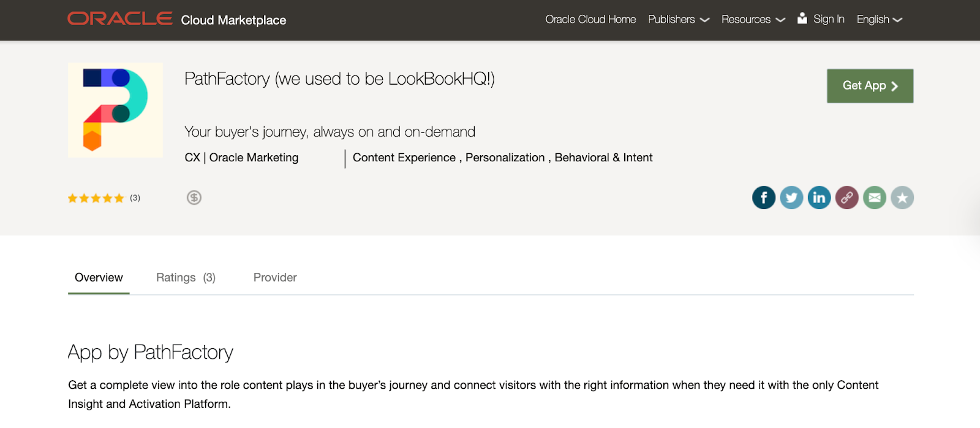This screenshot has height=428, width=980.
Task: Add app to favorites with star icon
Action: coord(902,197)
